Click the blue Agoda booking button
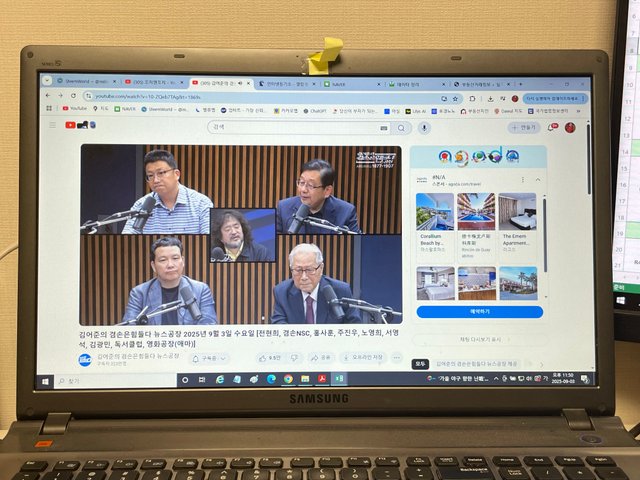640x480 pixels. (x=480, y=312)
